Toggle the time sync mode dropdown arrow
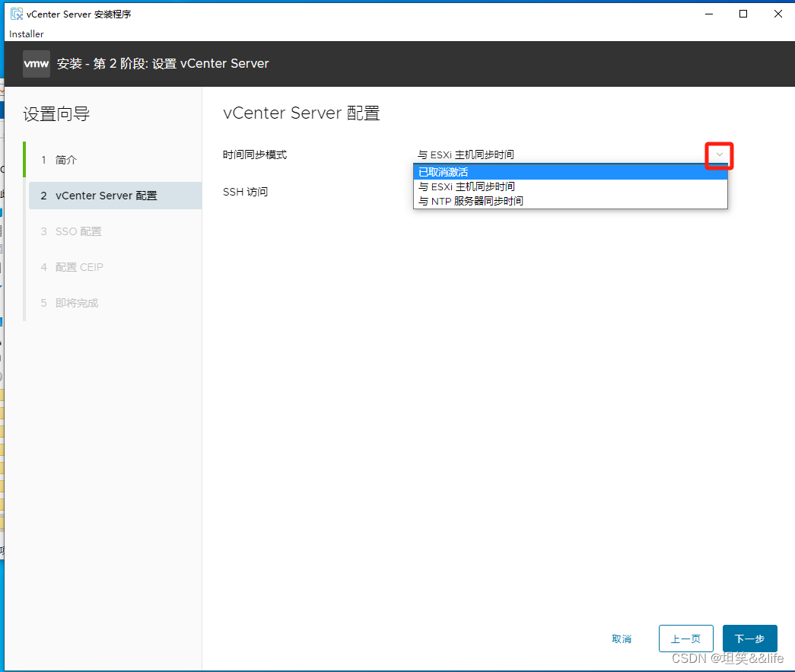 pyautogui.click(x=719, y=154)
